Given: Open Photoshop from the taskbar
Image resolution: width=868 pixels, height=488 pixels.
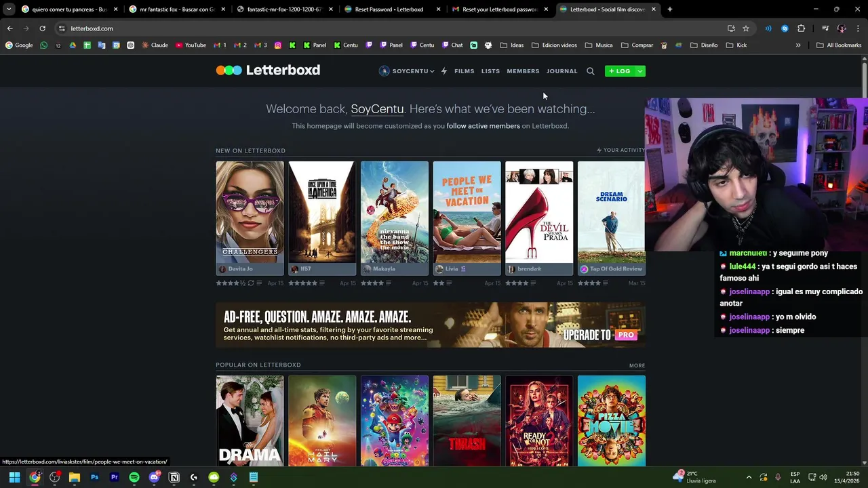Looking at the screenshot, I should (94, 477).
